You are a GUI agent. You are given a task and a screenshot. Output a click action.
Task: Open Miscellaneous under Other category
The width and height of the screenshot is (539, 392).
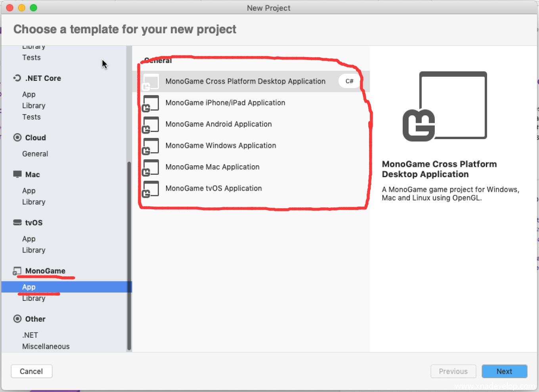click(46, 346)
